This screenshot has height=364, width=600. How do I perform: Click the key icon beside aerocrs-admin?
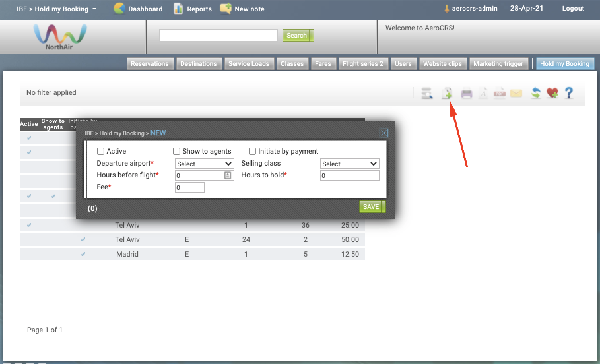point(446,9)
